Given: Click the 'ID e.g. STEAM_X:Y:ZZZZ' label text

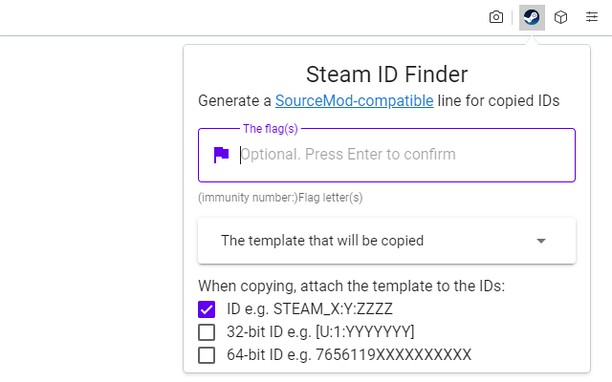Looking at the screenshot, I should [310, 309].
